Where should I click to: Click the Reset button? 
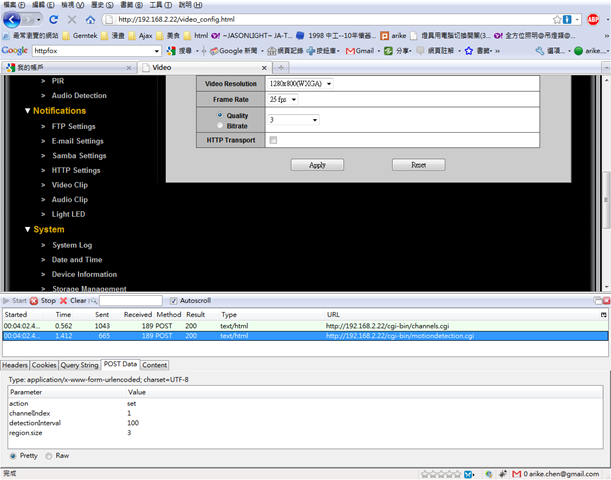coord(419,165)
